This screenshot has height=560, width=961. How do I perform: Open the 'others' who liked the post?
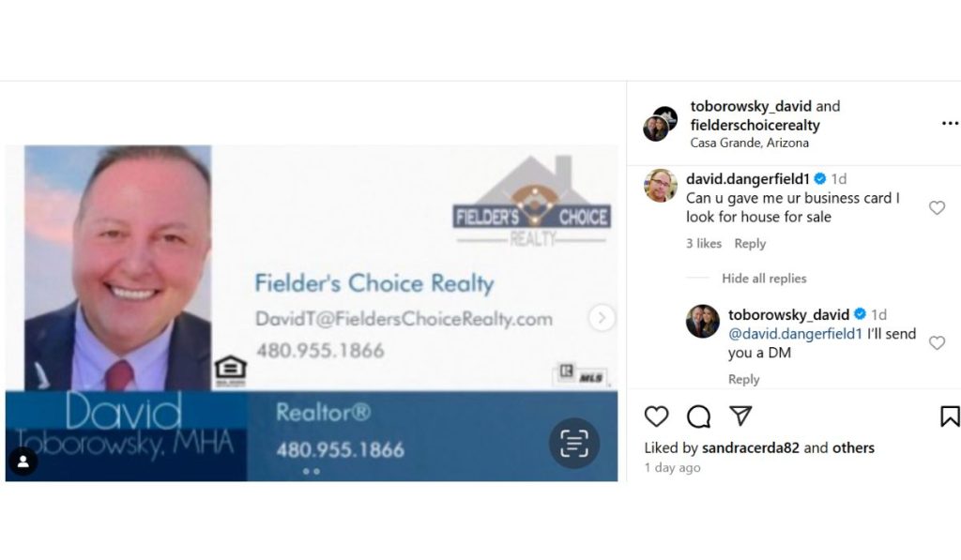(x=853, y=447)
